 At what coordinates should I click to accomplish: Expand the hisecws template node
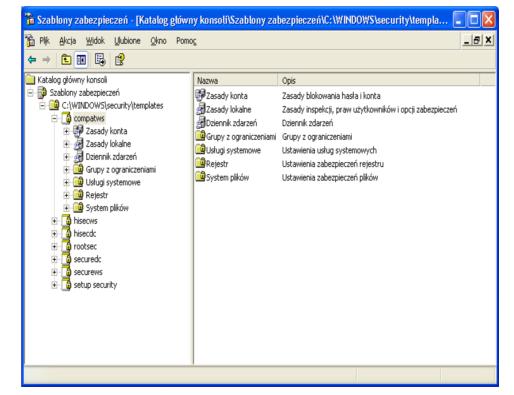click(x=54, y=221)
